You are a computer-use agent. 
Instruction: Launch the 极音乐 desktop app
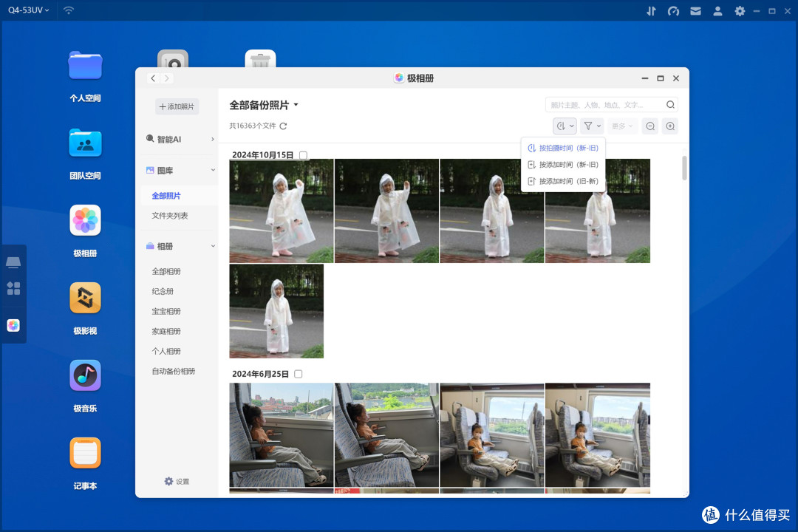85,375
